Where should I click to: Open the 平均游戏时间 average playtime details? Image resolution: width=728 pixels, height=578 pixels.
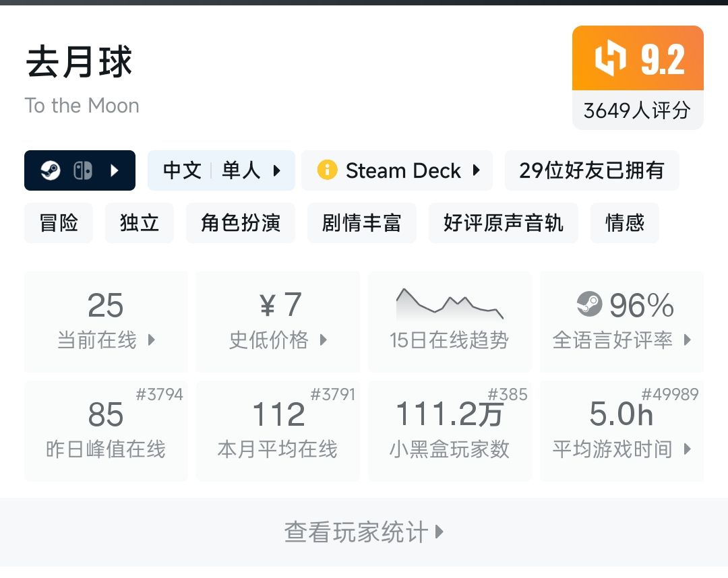pyautogui.click(x=621, y=431)
